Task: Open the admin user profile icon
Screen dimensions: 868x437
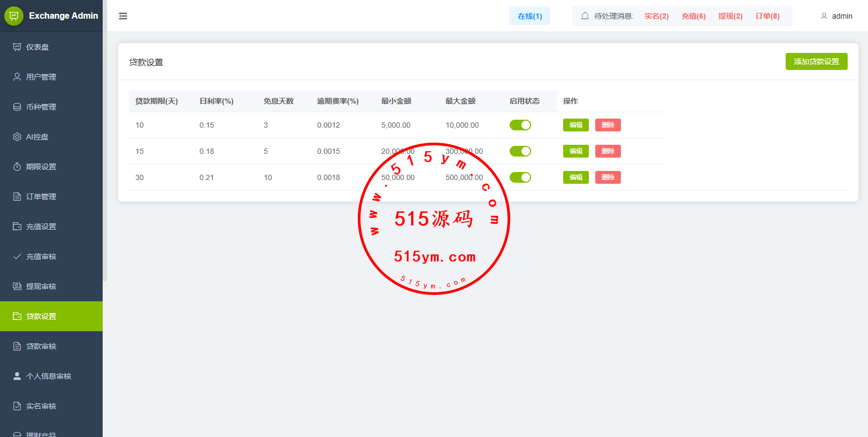Action: [x=824, y=16]
